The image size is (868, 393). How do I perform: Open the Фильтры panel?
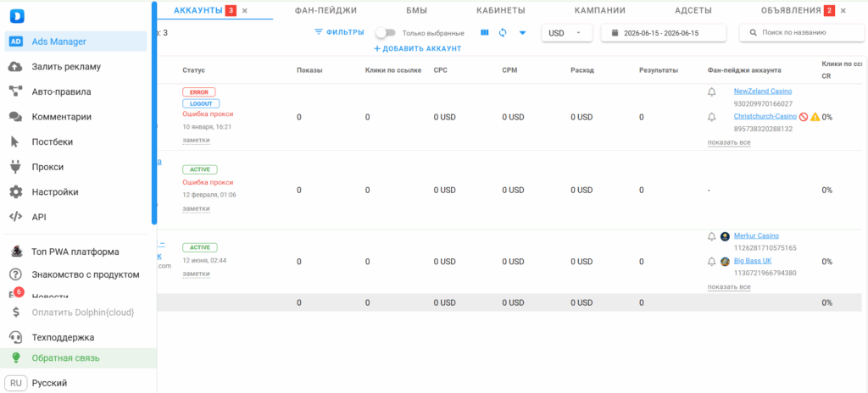[x=339, y=32]
